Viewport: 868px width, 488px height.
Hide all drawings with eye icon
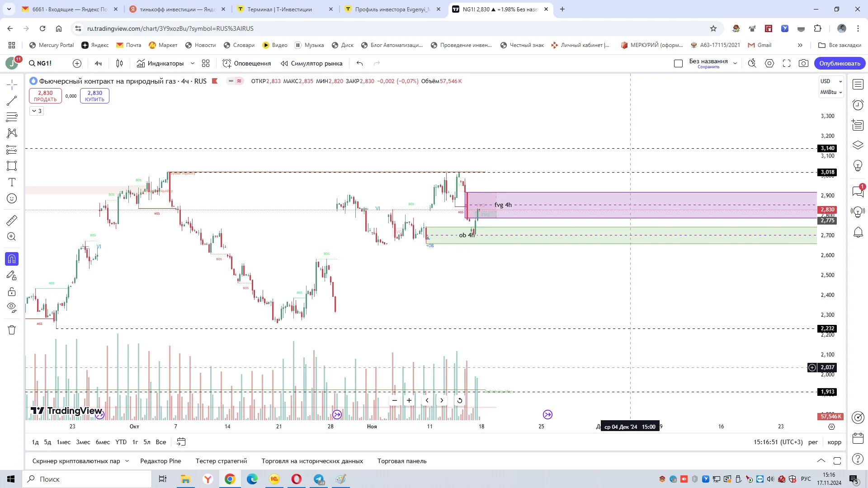coord(12,308)
